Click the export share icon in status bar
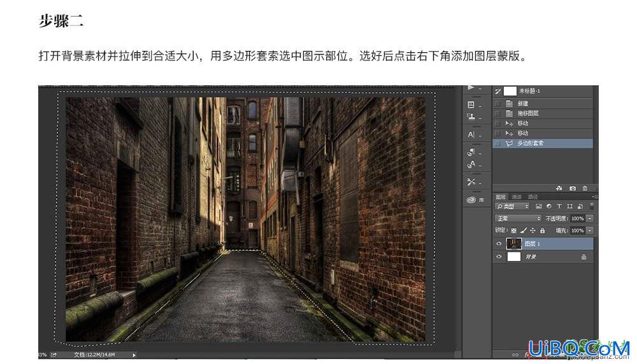 coord(54,354)
